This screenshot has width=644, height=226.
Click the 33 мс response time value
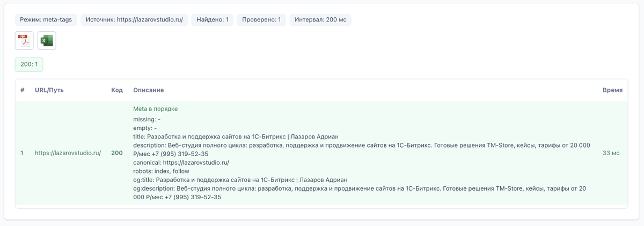coord(611,153)
